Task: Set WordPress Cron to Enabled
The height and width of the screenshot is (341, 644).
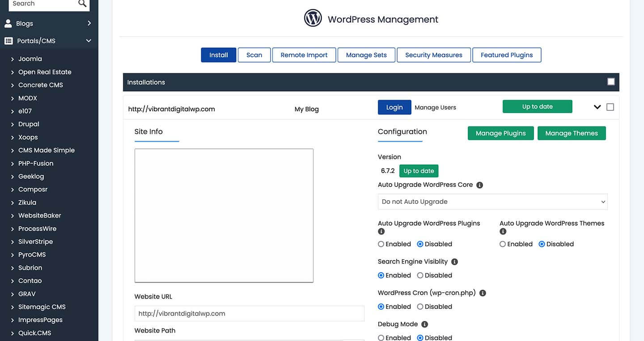Action: point(381,307)
